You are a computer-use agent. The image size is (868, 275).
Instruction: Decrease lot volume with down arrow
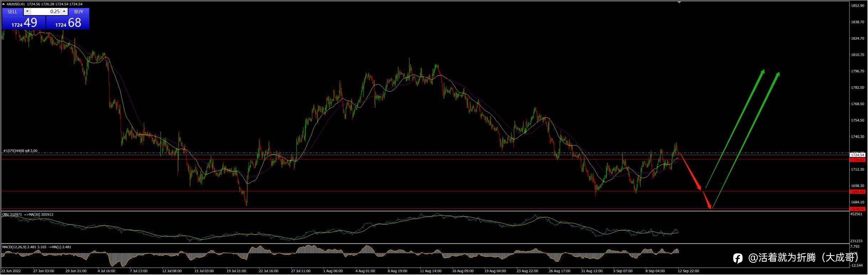click(x=27, y=11)
